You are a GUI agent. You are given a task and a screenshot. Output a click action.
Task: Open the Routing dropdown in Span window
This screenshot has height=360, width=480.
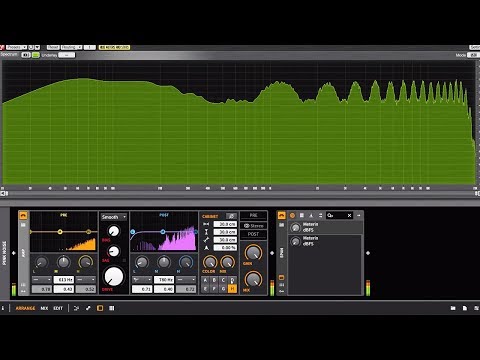click(x=71, y=47)
